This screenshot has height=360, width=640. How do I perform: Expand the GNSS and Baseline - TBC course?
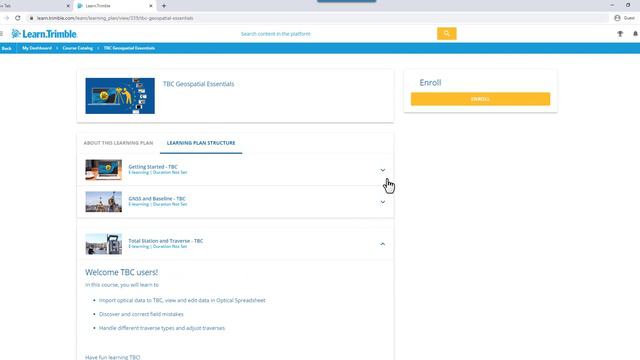[382, 202]
